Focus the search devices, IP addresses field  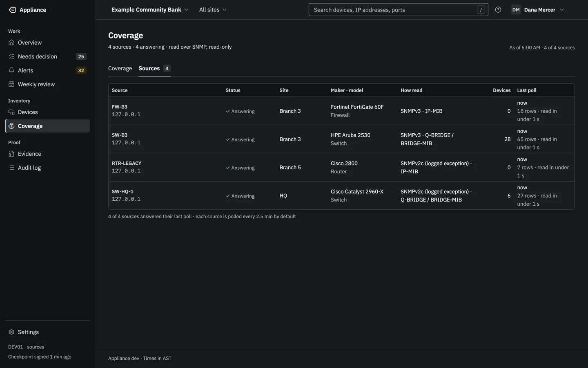399,10
